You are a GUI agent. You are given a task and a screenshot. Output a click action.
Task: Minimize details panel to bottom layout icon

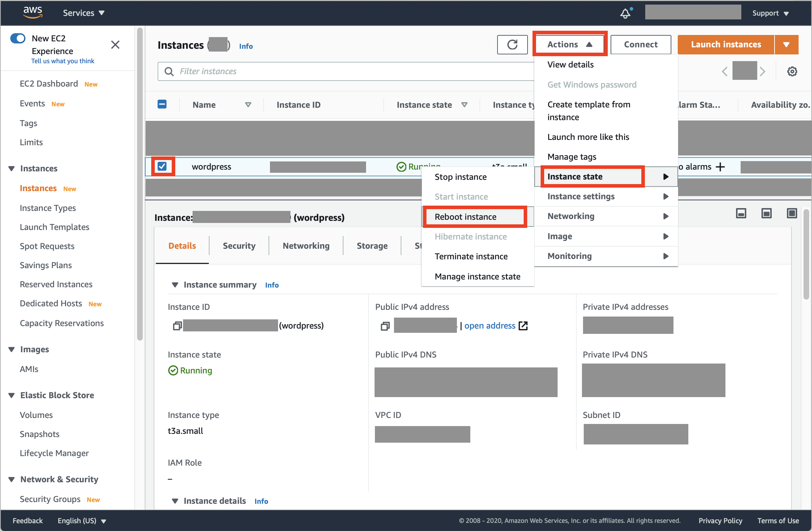pos(741,213)
